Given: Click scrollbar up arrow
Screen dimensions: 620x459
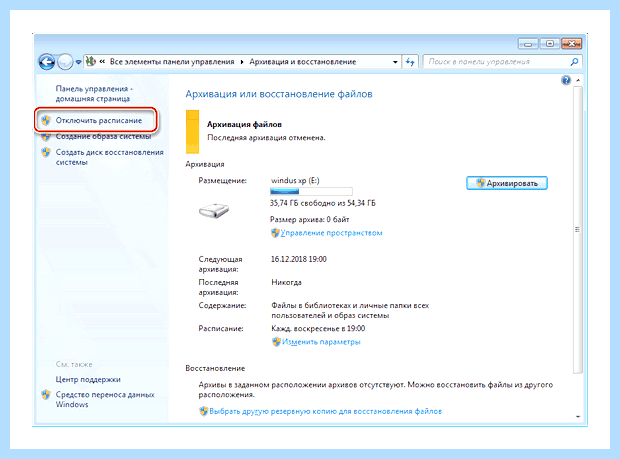Looking at the screenshot, I should pos(578,80).
